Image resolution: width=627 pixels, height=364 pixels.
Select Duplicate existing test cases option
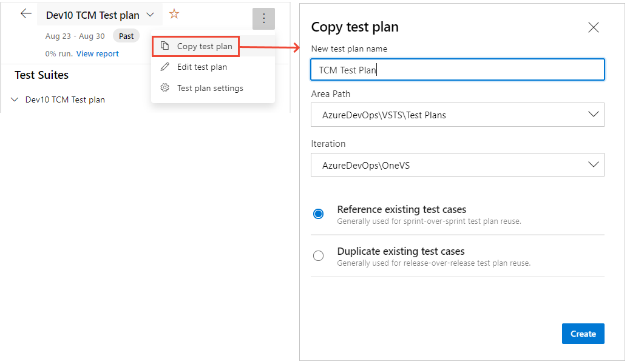(x=319, y=255)
